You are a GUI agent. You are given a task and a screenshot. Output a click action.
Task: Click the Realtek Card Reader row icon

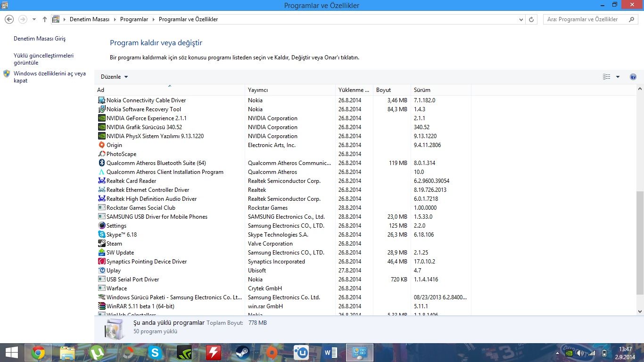(101, 181)
